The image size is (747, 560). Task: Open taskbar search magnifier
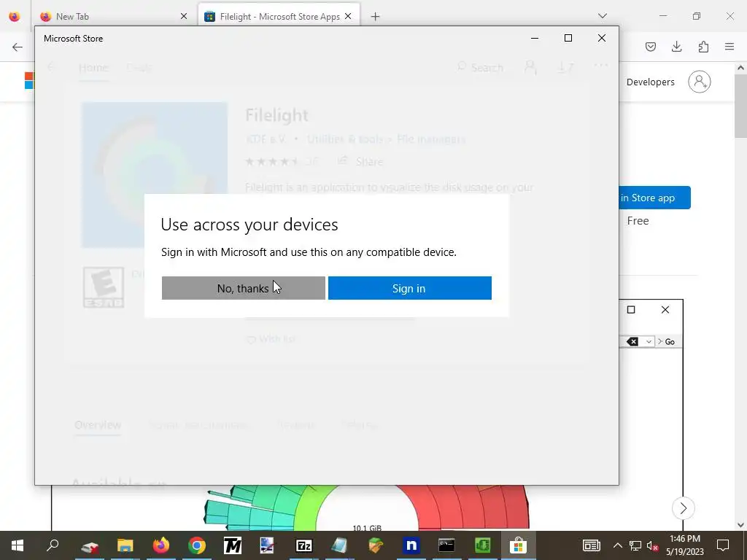click(53, 545)
